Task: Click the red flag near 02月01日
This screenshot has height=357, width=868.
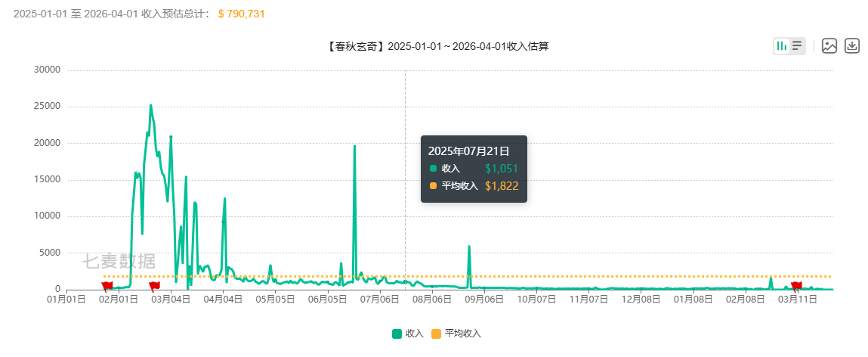Action: click(x=107, y=285)
